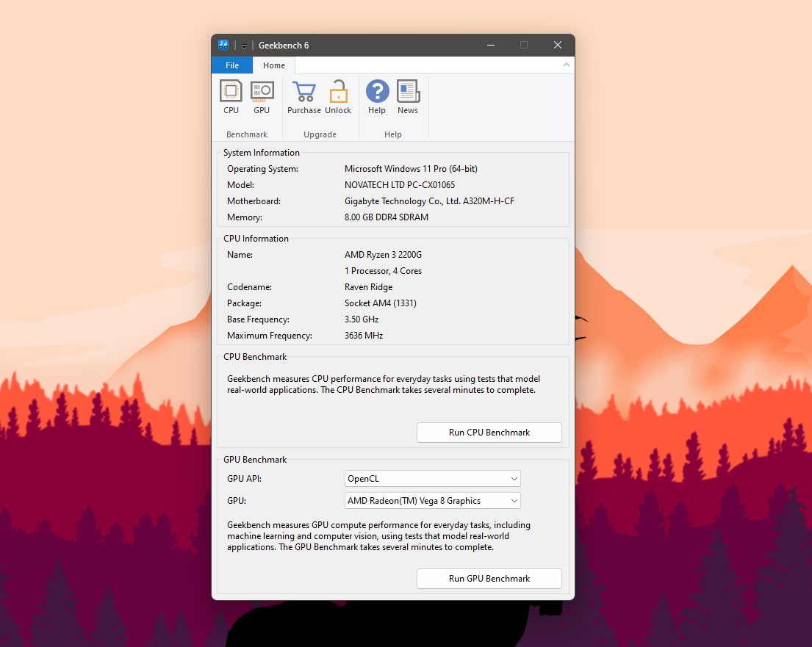
Task: Click the Unlock padlock icon
Action: 337,92
